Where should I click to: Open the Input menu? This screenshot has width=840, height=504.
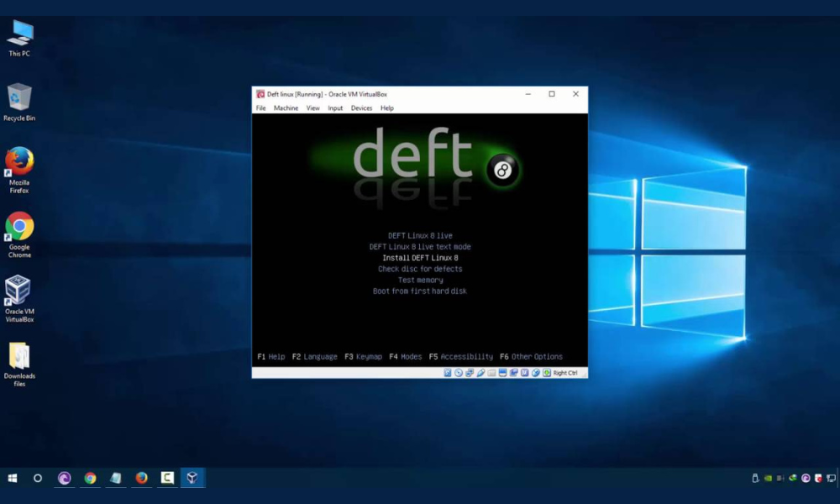click(x=335, y=108)
